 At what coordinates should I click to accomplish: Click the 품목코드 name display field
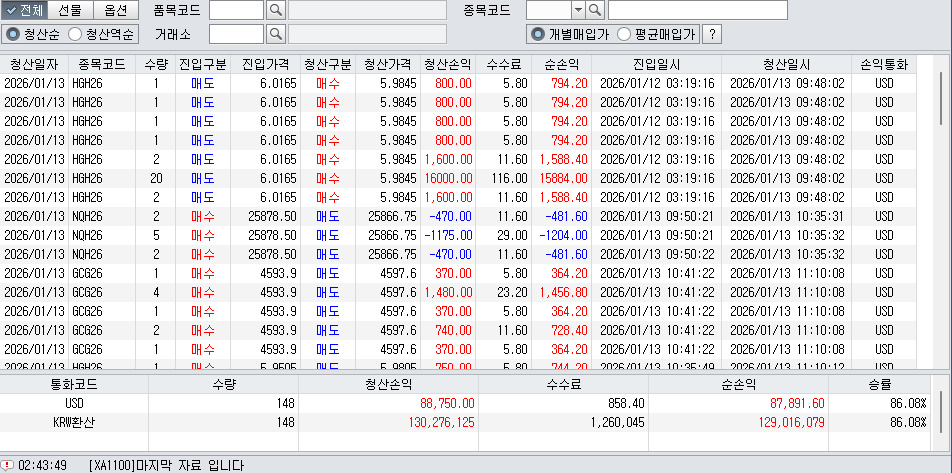[367, 10]
